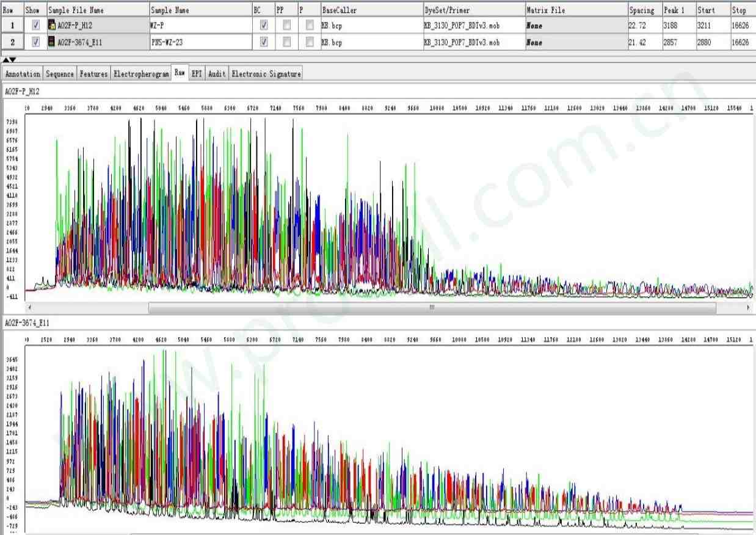Click BaseCaller cell KB.bcp in row 2
Image resolution: width=756 pixels, height=535 pixels.
pos(371,42)
